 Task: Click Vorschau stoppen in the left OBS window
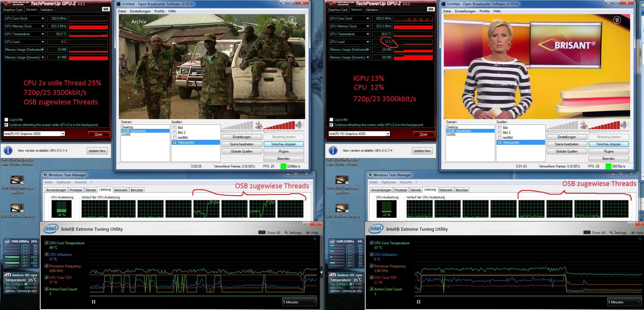click(x=284, y=144)
